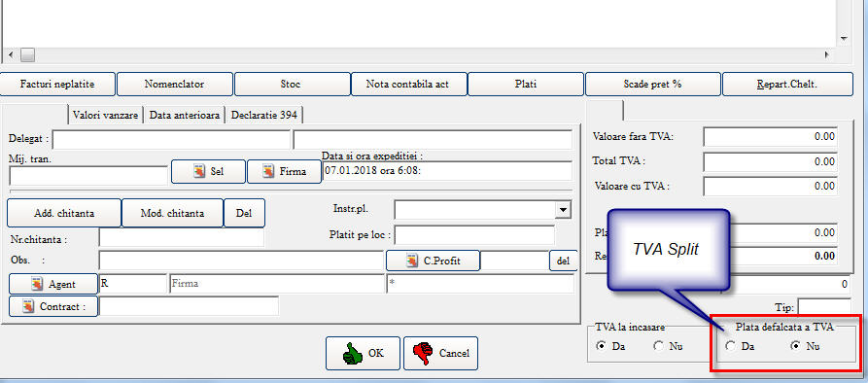Click the Platit pe loc field
The image size is (868, 383).
point(474,234)
